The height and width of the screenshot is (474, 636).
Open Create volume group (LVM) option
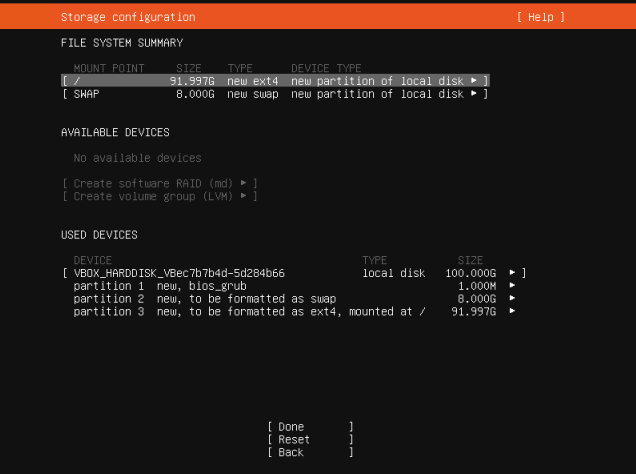[160, 196]
